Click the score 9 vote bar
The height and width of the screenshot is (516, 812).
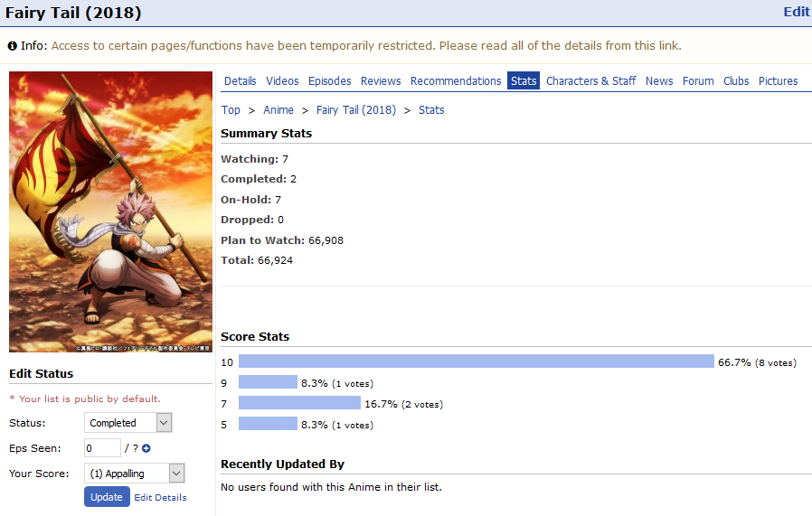pyautogui.click(x=268, y=382)
